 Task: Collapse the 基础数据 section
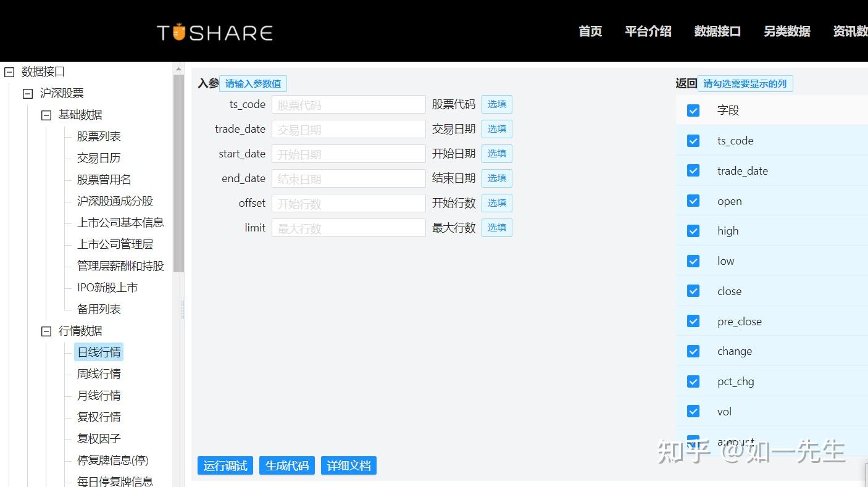tap(46, 115)
